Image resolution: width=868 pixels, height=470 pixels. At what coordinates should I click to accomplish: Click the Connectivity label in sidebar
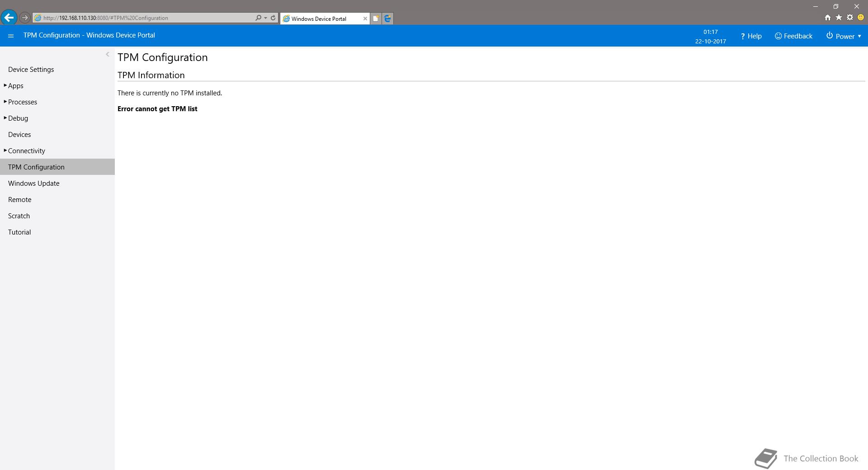tap(27, 150)
